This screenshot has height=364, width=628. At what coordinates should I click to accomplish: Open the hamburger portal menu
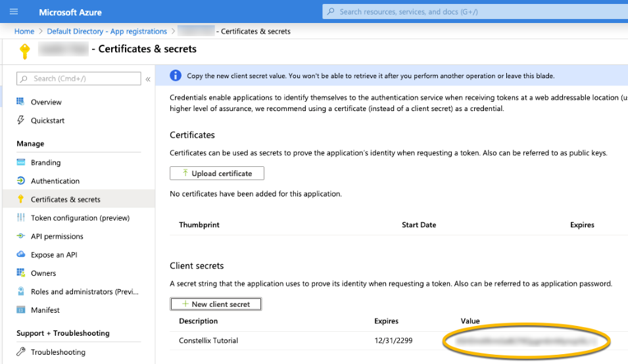14,12
